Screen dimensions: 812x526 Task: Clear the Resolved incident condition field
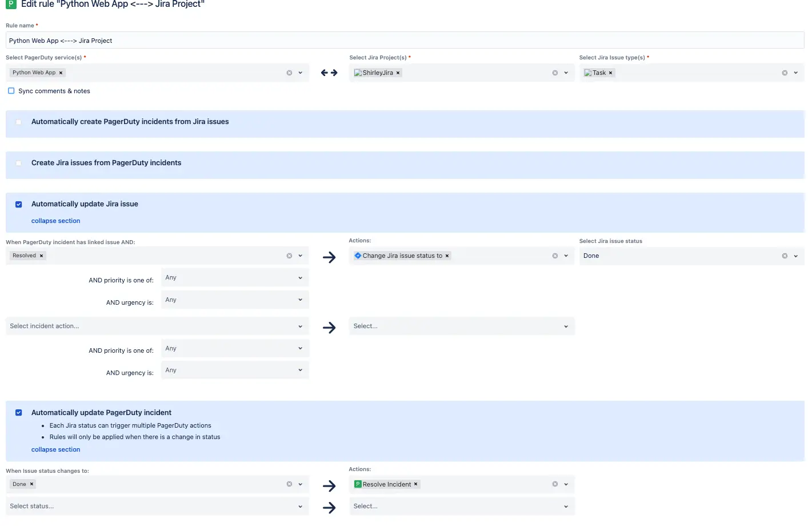[x=289, y=256]
